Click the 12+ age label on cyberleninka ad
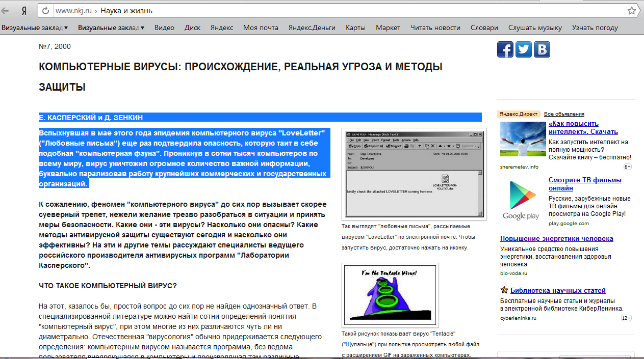 point(627,318)
